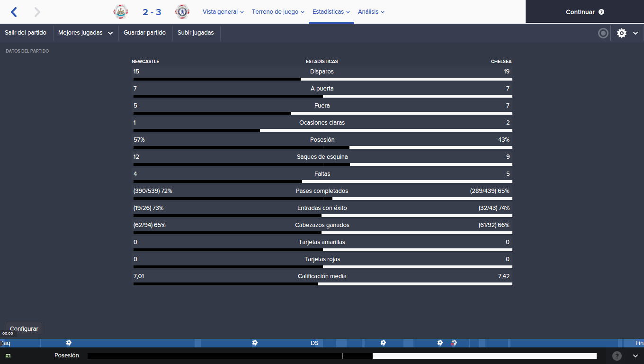Image resolution: width=644 pixels, height=364 pixels.
Task: Click the Calificación media label
Action: pyautogui.click(x=322, y=276)
